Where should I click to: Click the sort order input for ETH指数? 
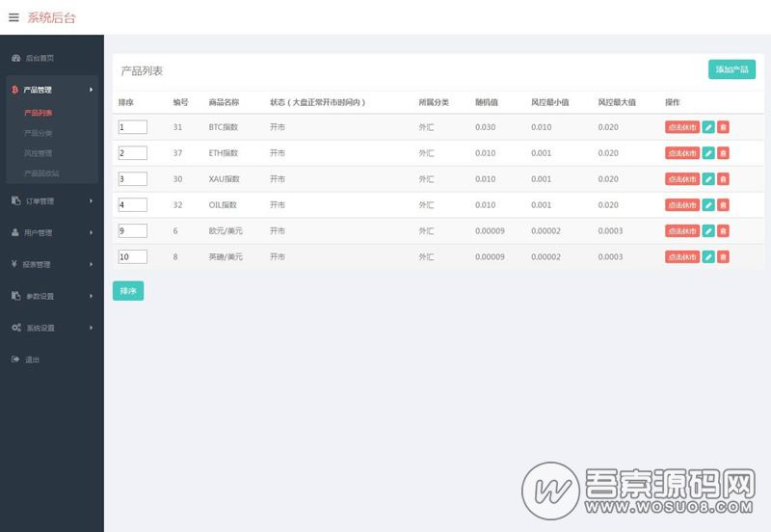[132, 153]
